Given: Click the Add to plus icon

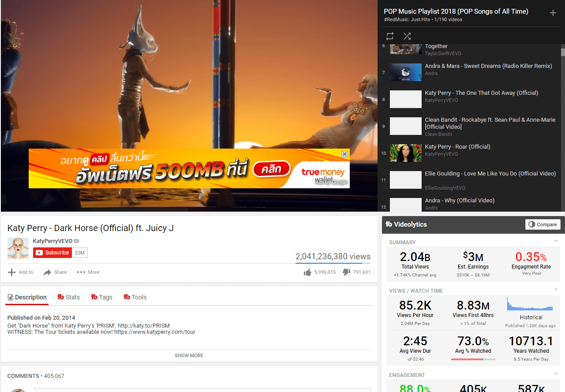Looking at the screenshot, I should (12, 272).
